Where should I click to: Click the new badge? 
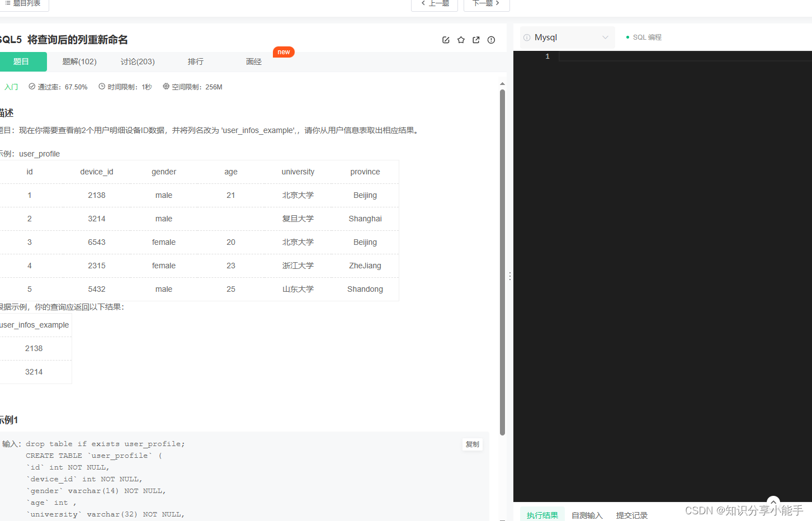[x=284, y=52]
